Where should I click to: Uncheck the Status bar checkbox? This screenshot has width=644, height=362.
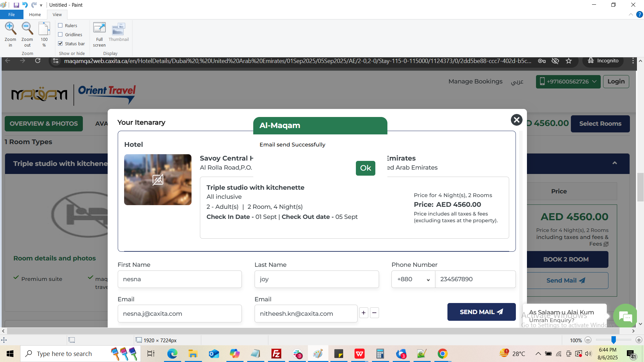(60, 44)
